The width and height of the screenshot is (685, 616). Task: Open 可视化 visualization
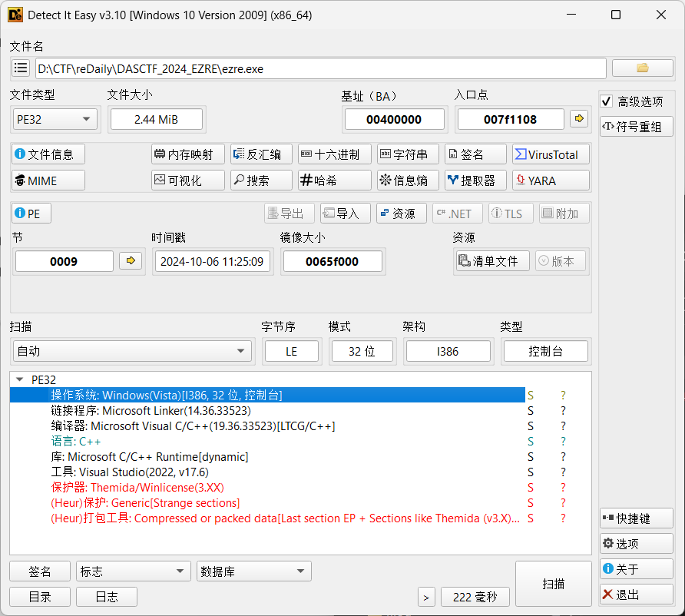point(188,180)
